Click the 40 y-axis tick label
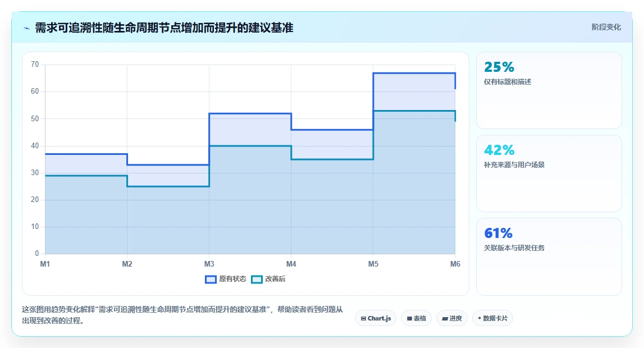 click(35, 146)
